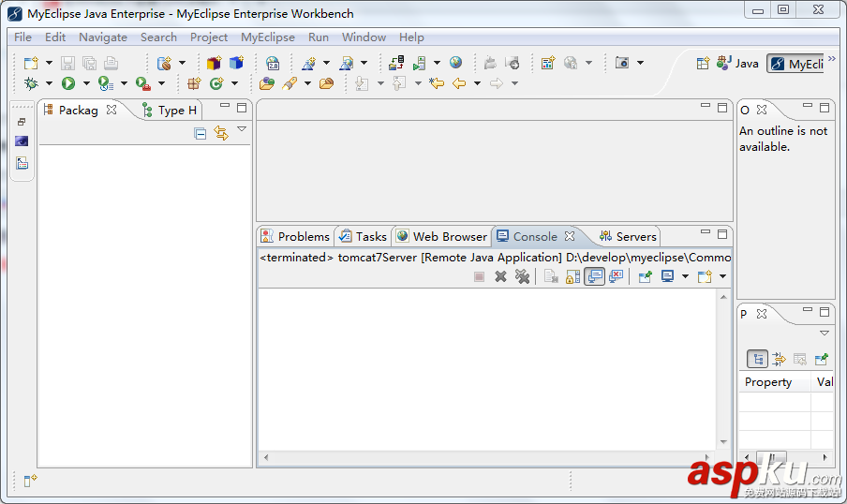Open the Navigate menu
The image size is (847, 504).
coord(103,37)
